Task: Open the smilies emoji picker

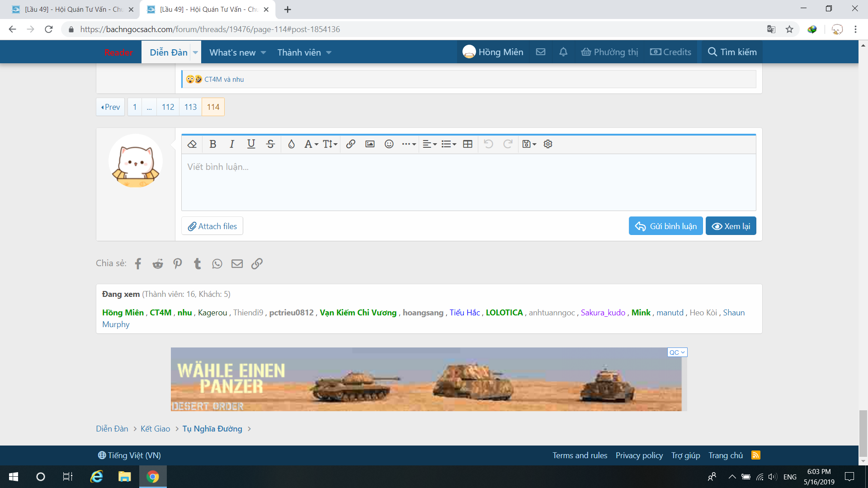Action: click(x=389, y=144)
